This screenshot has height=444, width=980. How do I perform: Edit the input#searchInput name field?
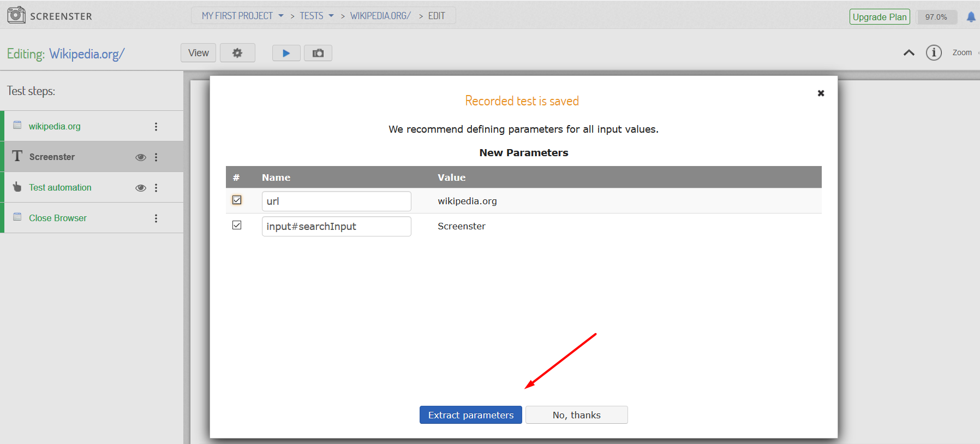(x=337, y=226)
